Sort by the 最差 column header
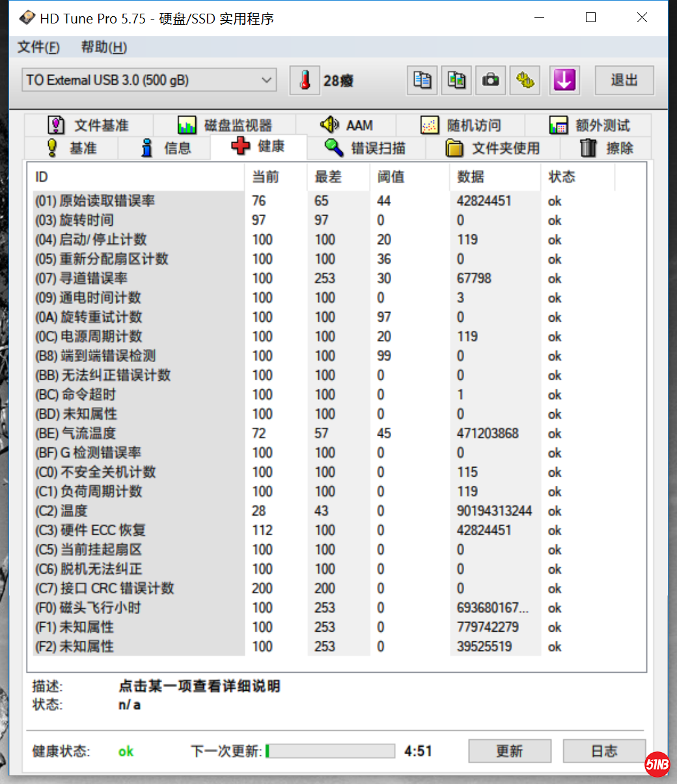 tap(338, 176)
